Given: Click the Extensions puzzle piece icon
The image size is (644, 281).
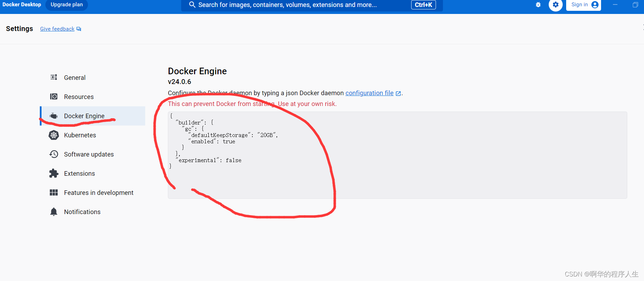Looking at the screenshot, I should [x=54, y=173].
